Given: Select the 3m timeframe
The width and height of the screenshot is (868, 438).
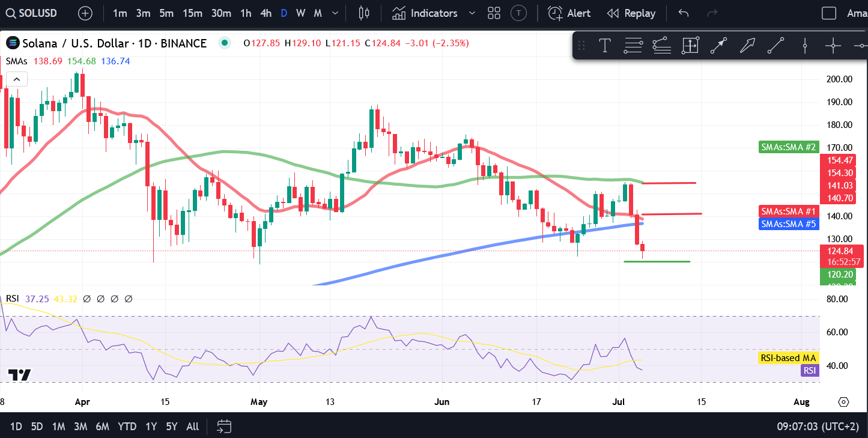Looking at the screenshot, I should click(x=143, y=13).
